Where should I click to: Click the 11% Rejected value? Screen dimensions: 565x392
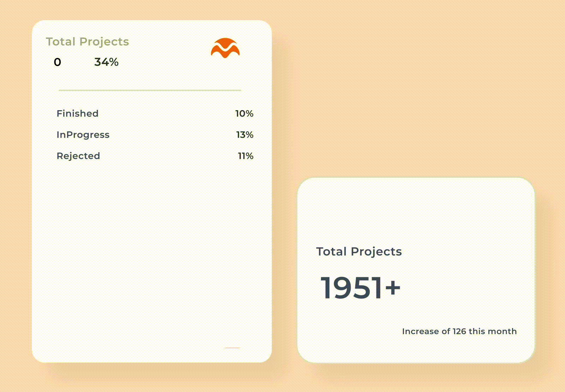click(x=245, y=156)
